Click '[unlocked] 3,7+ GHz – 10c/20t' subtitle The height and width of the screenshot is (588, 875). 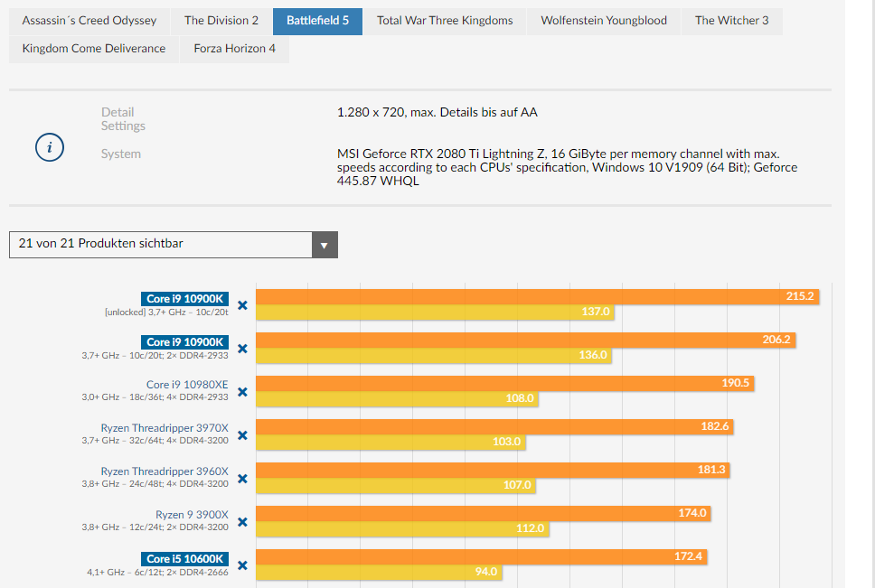tap(166, 313)
